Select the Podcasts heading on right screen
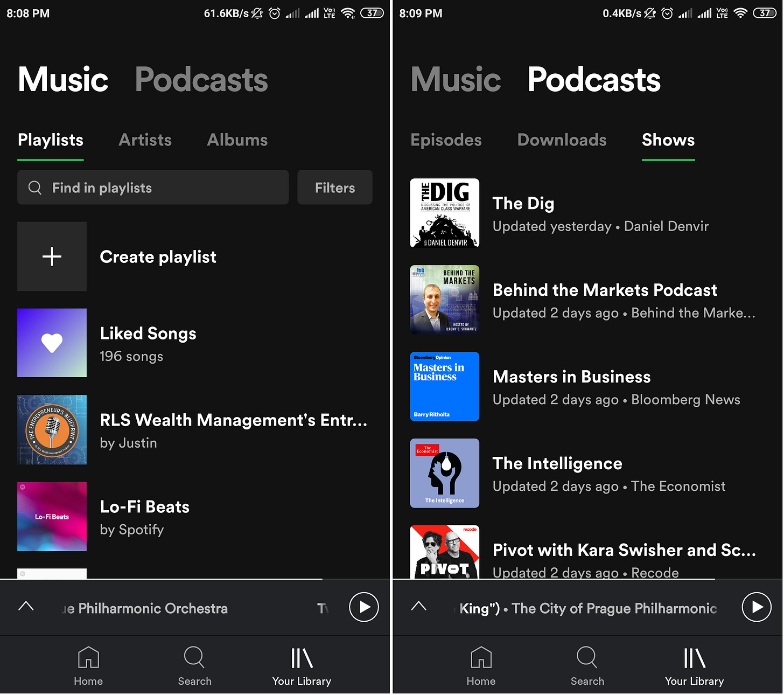 (x=594, y=80)
